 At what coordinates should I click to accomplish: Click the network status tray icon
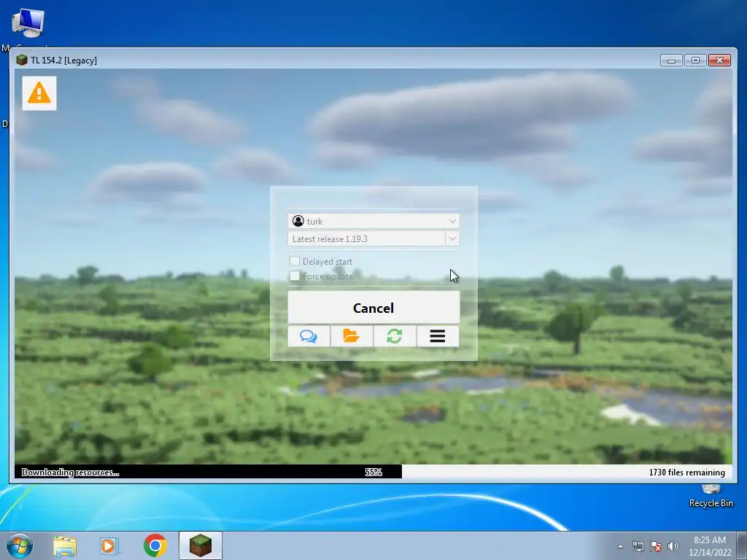click(x=638, y=547)
